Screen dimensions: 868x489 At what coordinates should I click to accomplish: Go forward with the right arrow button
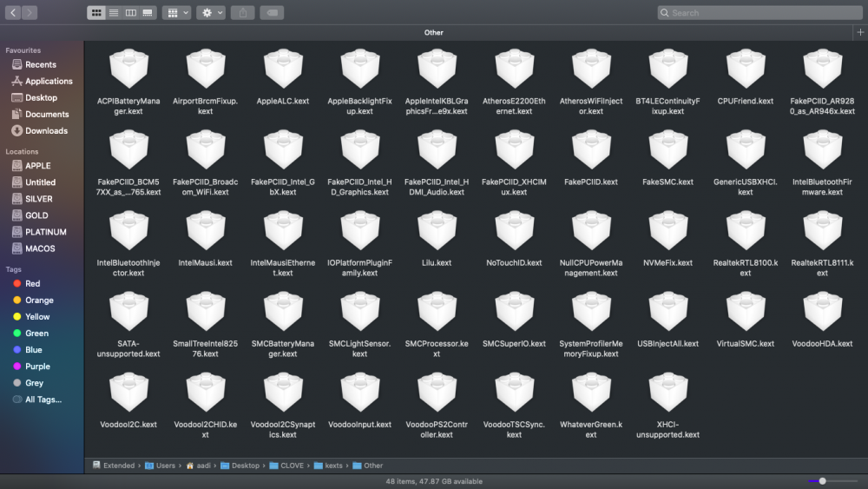[30, 12]
